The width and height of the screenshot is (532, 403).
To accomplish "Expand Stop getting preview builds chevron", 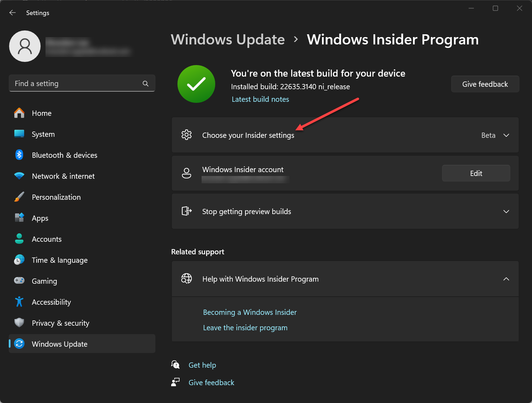I will coord(506,211).
